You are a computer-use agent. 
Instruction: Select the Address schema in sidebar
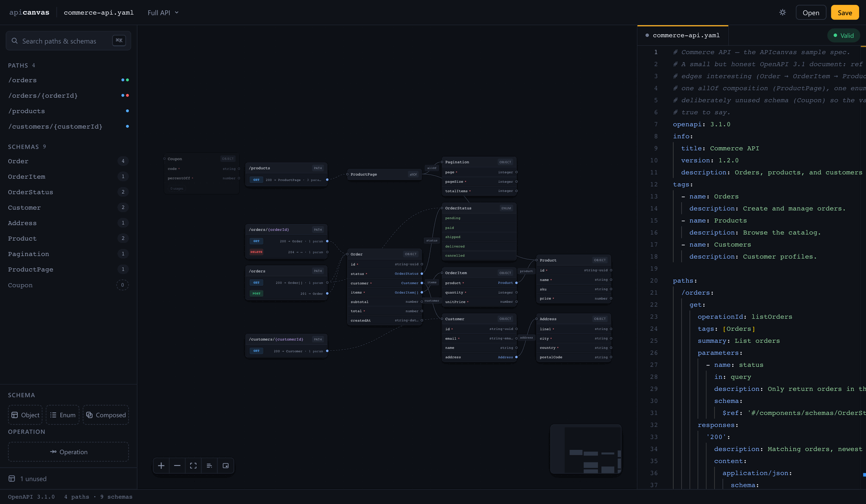tap(68, 223)
